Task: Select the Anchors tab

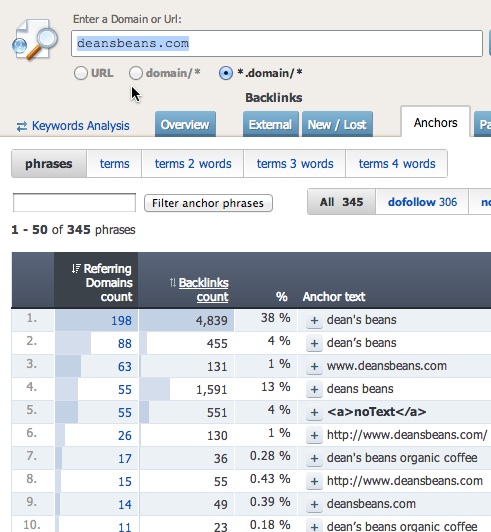Action: 435,122
